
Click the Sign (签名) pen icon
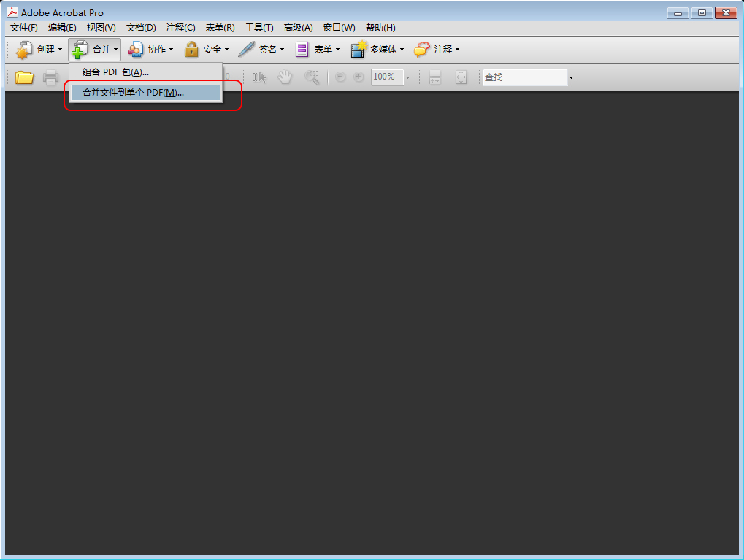[246, 50]
